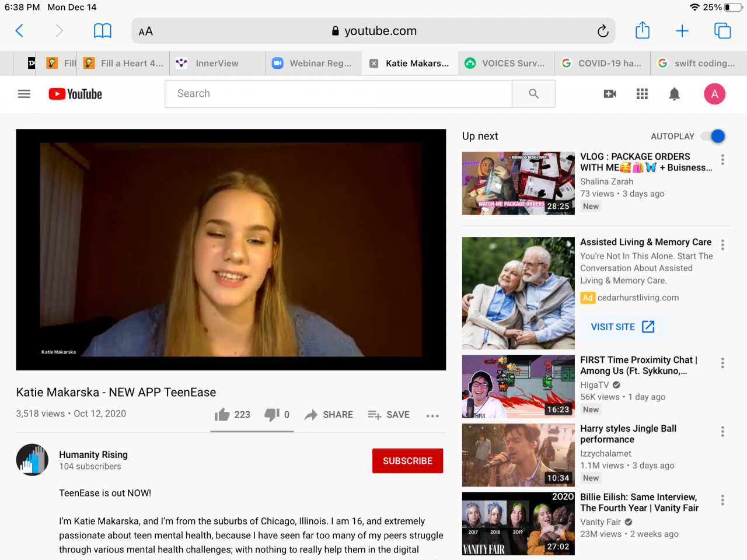Open options menu for VLOG Package Orders video

pyautogui.click(x=722, y=160)
